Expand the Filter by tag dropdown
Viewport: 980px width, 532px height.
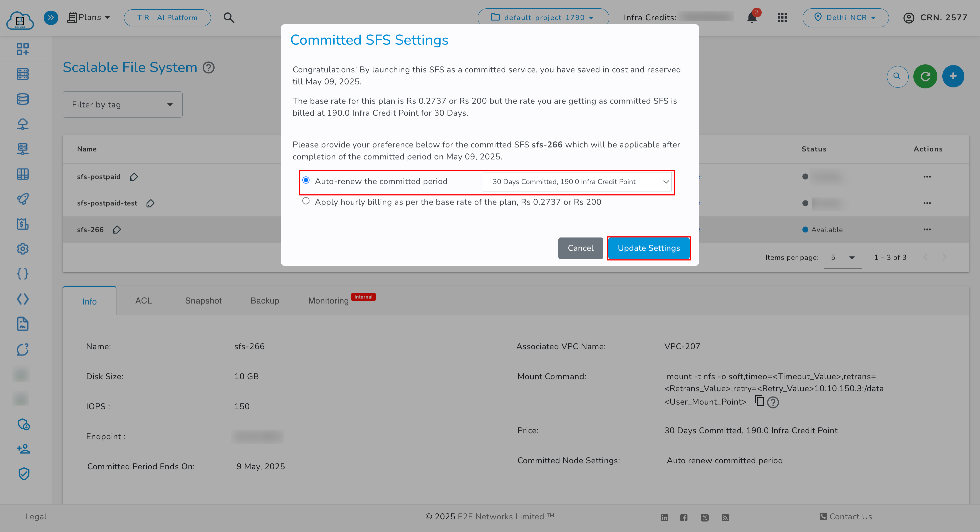(122, 104)
